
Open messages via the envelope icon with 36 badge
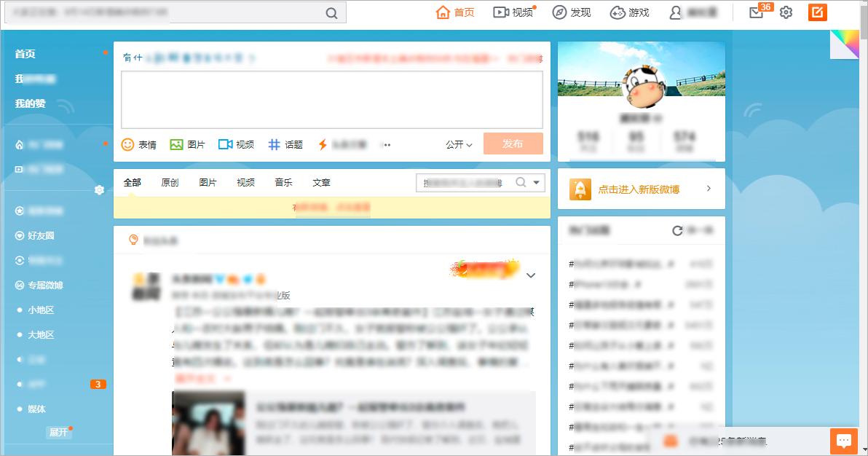coord(756,13)
